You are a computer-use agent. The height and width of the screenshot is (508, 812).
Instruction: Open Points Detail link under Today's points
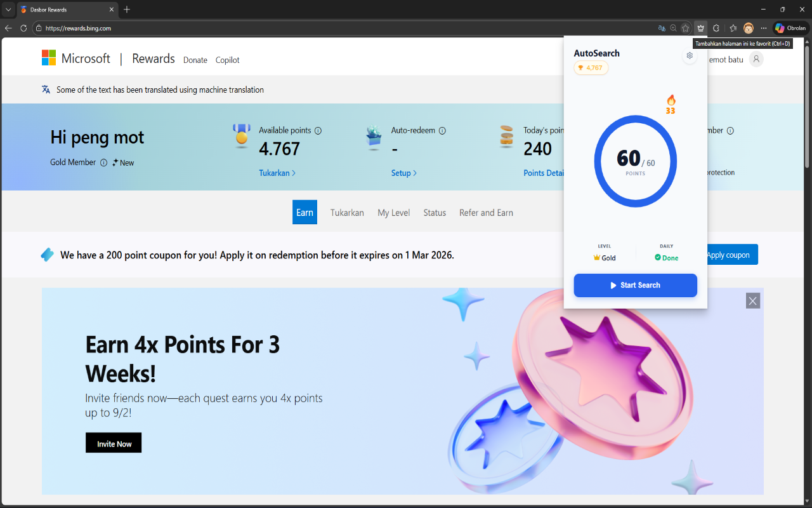(544, 173)
